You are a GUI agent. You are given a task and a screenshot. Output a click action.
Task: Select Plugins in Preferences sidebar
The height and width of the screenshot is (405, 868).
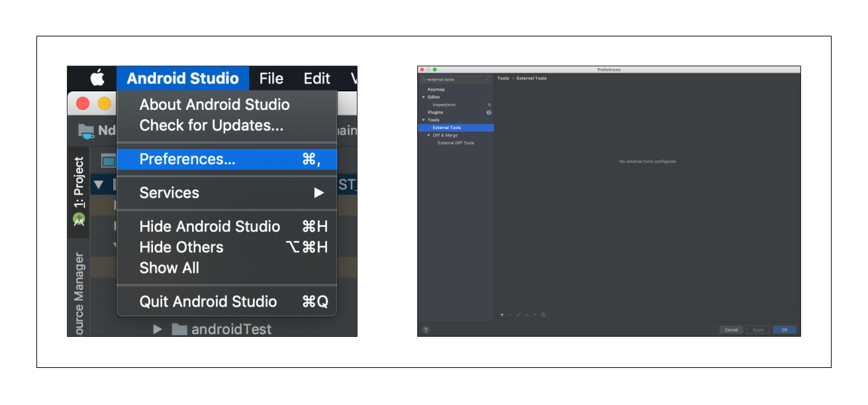435,112
